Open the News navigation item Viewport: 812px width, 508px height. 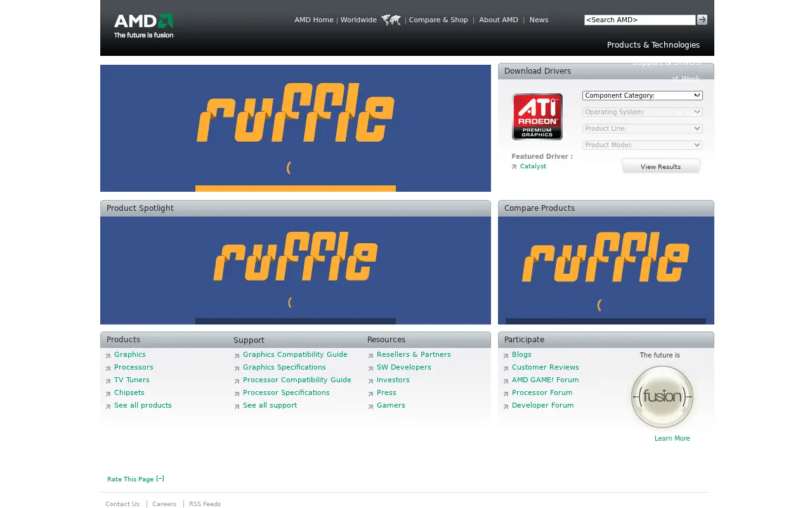point(539,20)
